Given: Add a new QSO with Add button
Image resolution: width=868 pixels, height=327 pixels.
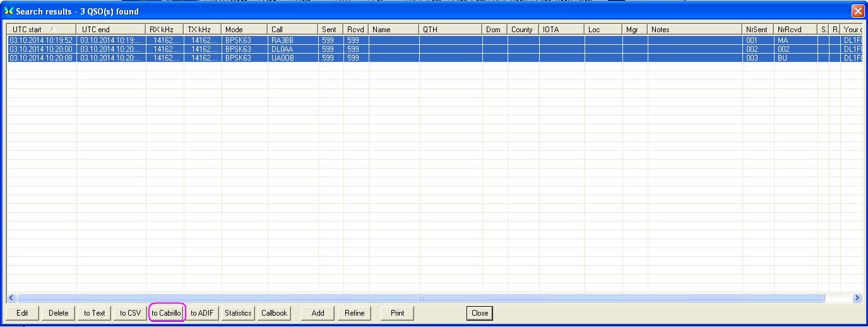Looking at the screenshot, I should pyautogui.click(x=318, y=313).
